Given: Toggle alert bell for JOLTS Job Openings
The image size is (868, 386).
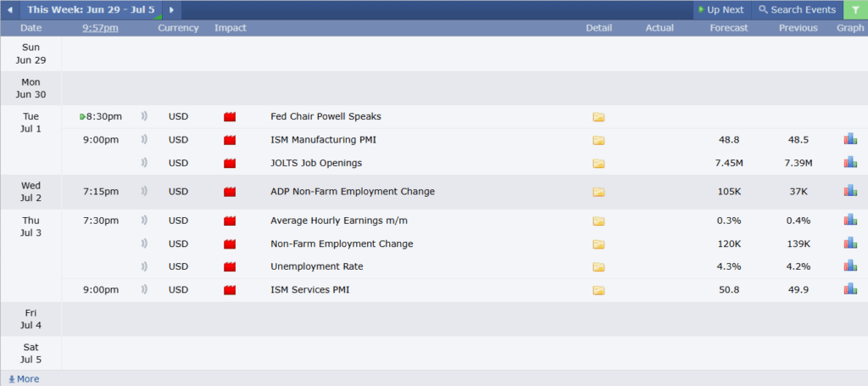Looking at the screenshot, I should coord(144,163).
